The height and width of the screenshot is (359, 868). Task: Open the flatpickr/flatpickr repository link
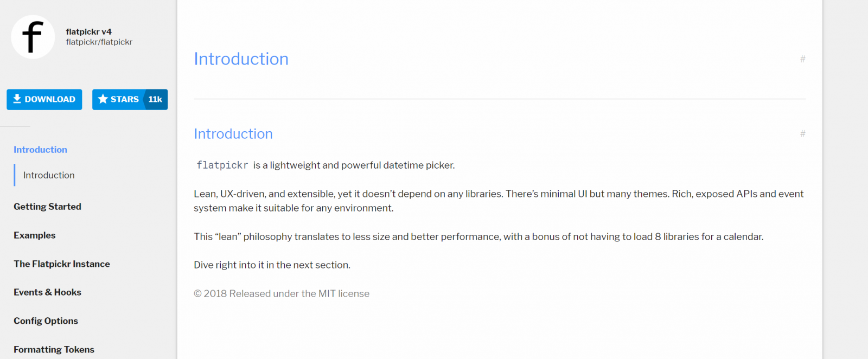pyautogui.click(x=99, y=42)
